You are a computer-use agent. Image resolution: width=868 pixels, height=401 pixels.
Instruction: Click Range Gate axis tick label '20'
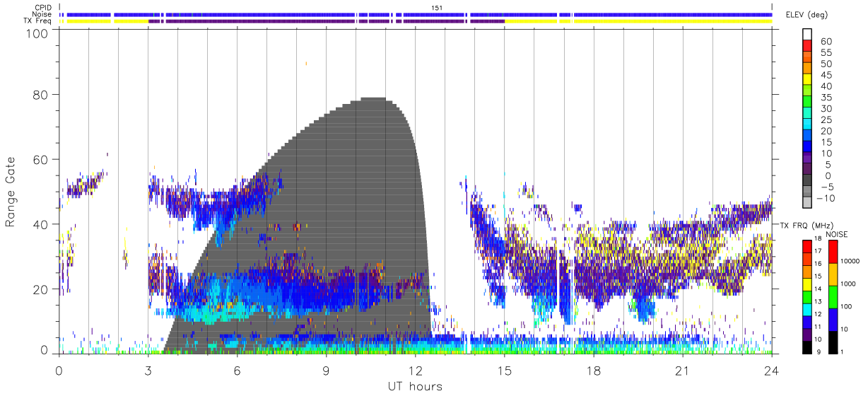tap(41, 289)
